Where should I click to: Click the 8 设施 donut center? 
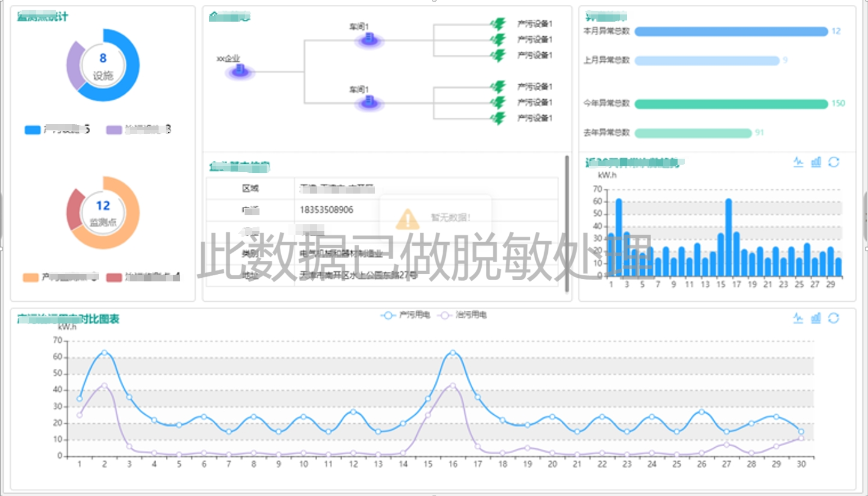click(x=103, y=66)
